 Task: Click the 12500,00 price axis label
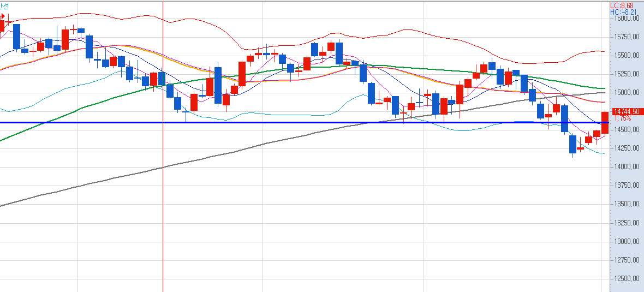click(x=627, y=278)
